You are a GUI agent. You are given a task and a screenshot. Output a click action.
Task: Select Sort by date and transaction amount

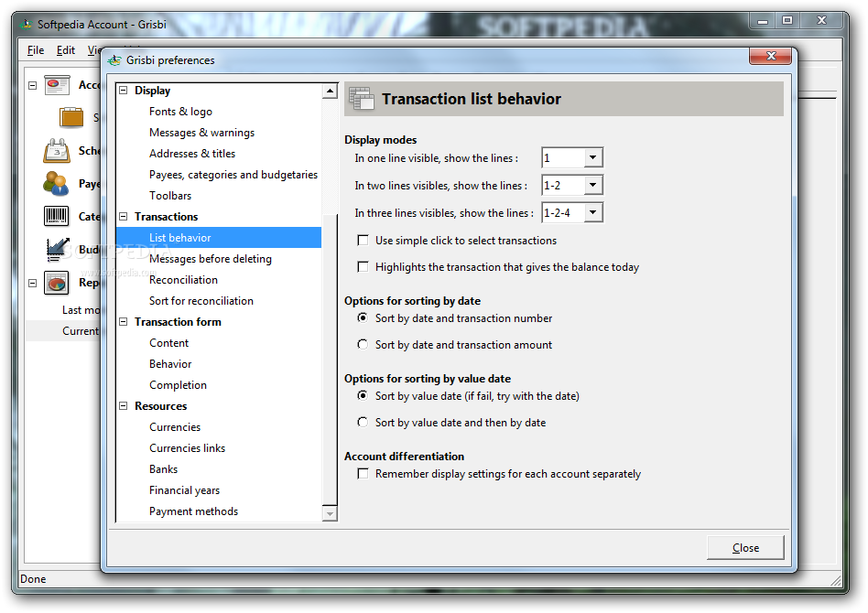(363, 344)
